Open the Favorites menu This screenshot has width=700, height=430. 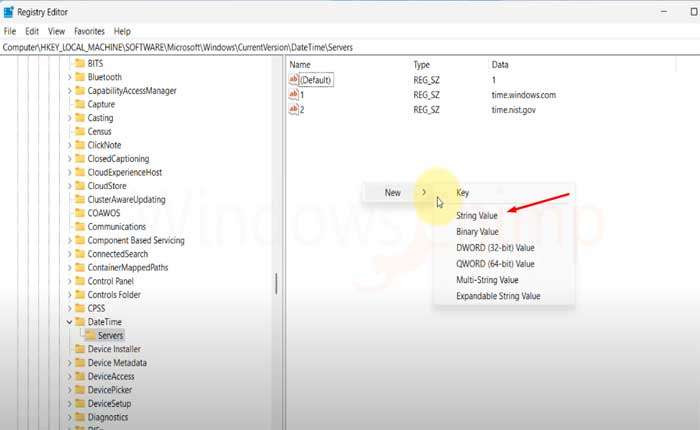click(x=89, y=31)
